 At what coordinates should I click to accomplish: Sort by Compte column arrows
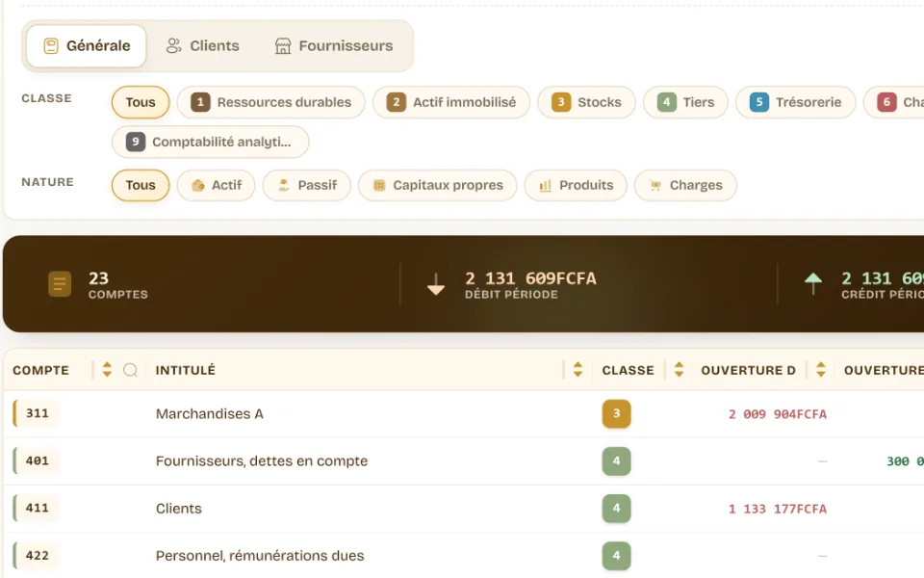coord(107,370)
